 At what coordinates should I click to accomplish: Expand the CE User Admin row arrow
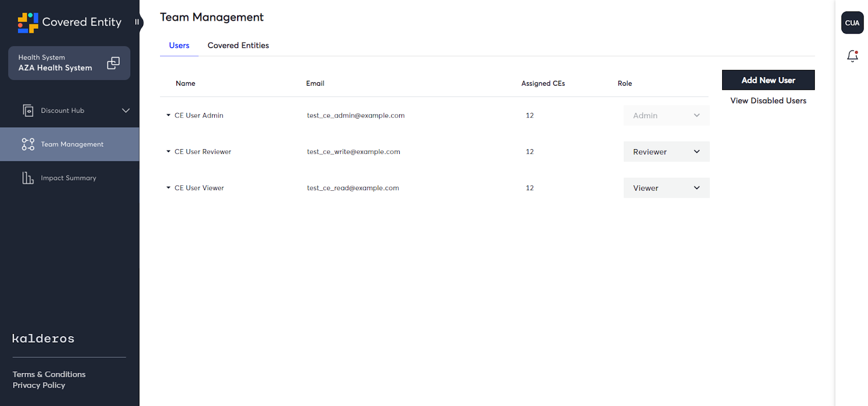168,115
